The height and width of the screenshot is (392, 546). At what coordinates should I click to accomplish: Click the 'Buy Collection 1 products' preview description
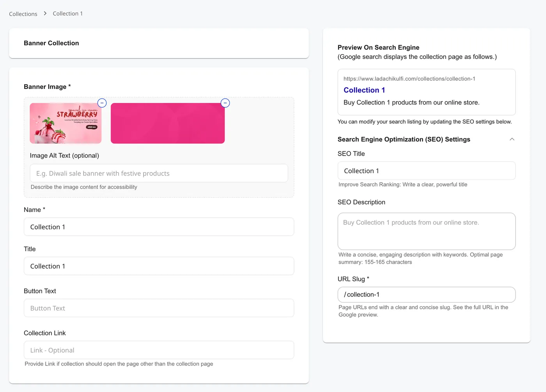pyautogui.click(x=411, y=103)
